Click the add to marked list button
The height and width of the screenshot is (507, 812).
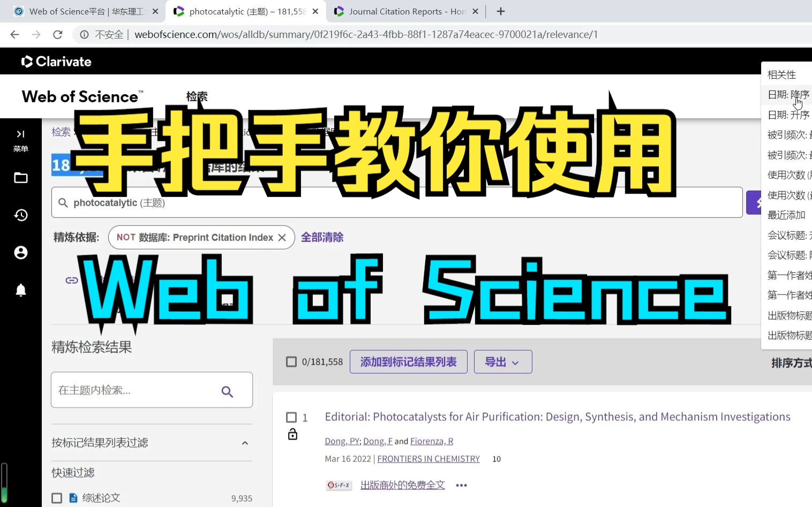click(408, 362)
